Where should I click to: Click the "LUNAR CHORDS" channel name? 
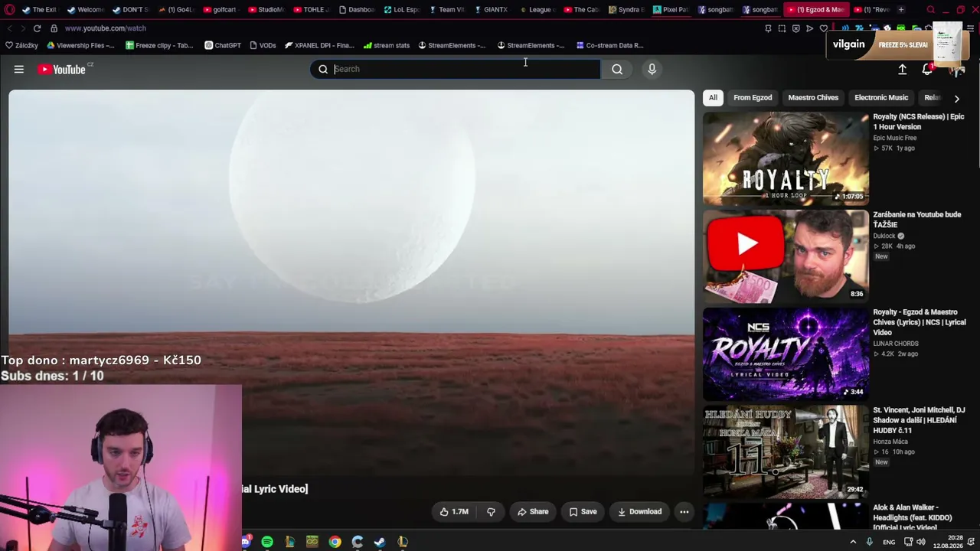[x=896, y=344]
